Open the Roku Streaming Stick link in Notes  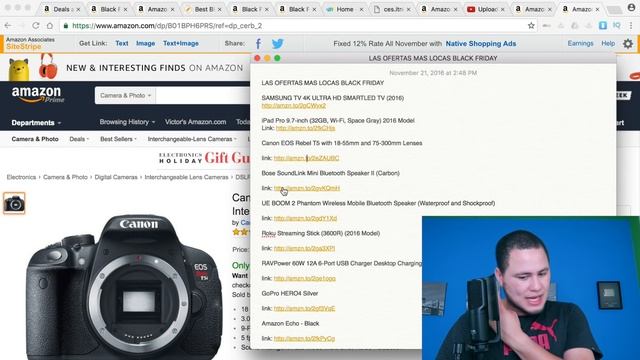pos(304,248)
